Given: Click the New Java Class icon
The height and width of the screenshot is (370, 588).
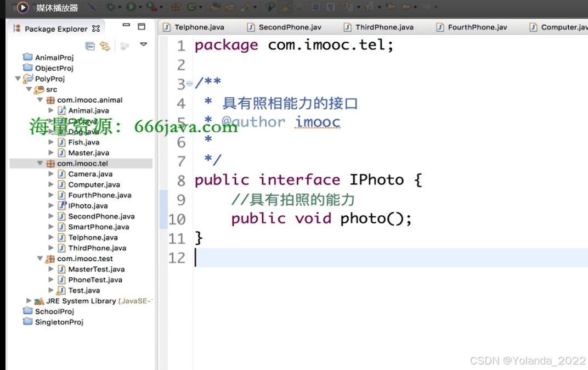Looking at the screenshot, I should click(x=191, y=7).
